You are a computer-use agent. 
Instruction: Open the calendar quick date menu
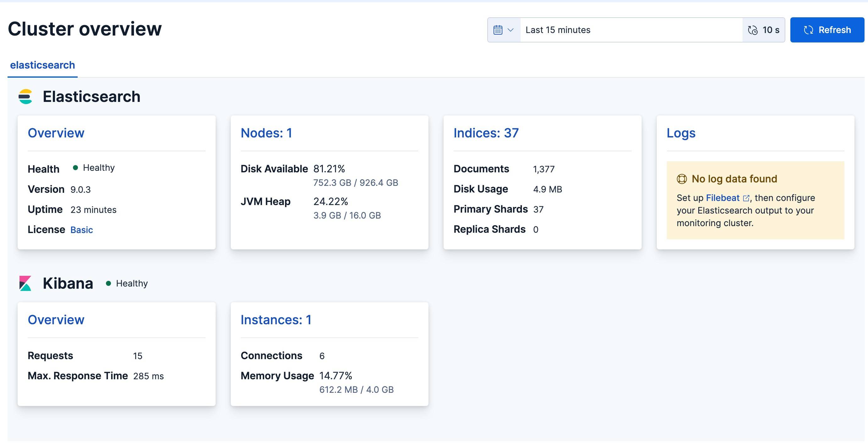coord(504,30)
